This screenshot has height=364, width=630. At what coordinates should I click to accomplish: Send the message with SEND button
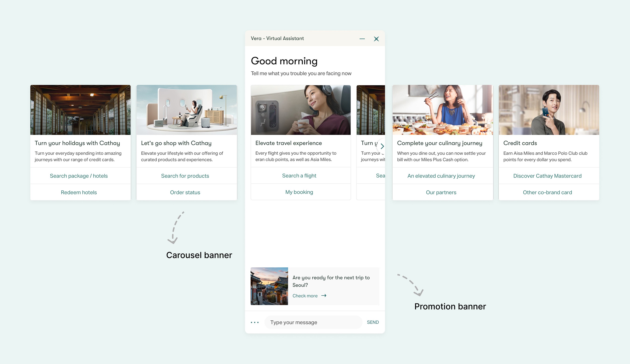click(x=373, y=322)
